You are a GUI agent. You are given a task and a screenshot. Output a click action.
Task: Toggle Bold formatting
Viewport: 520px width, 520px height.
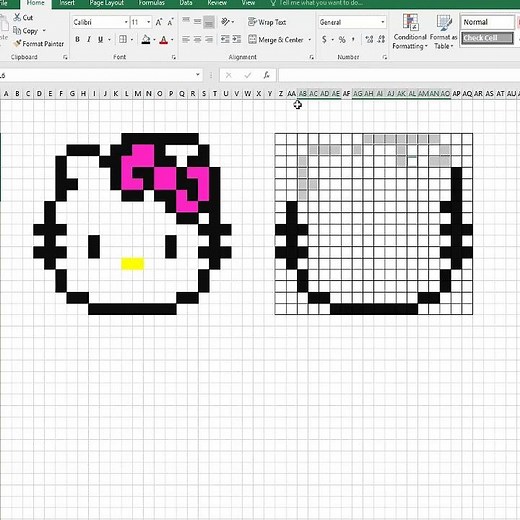click(x=77, y=39)
